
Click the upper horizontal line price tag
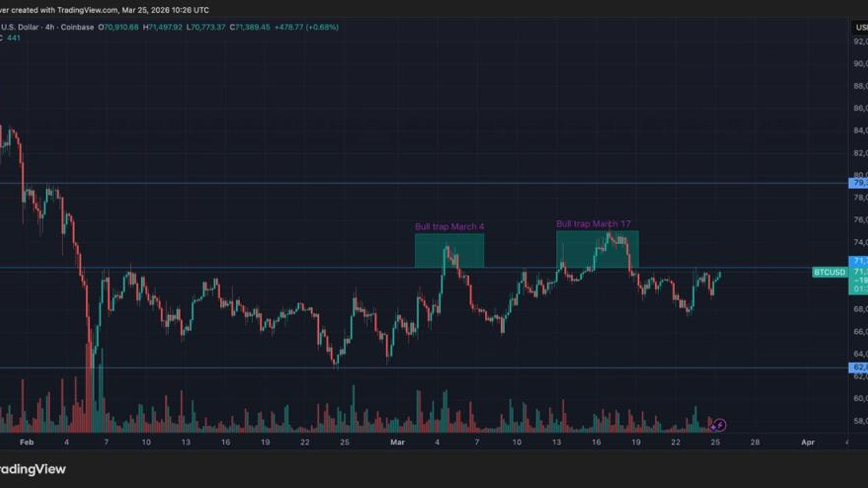pos(859,183)
